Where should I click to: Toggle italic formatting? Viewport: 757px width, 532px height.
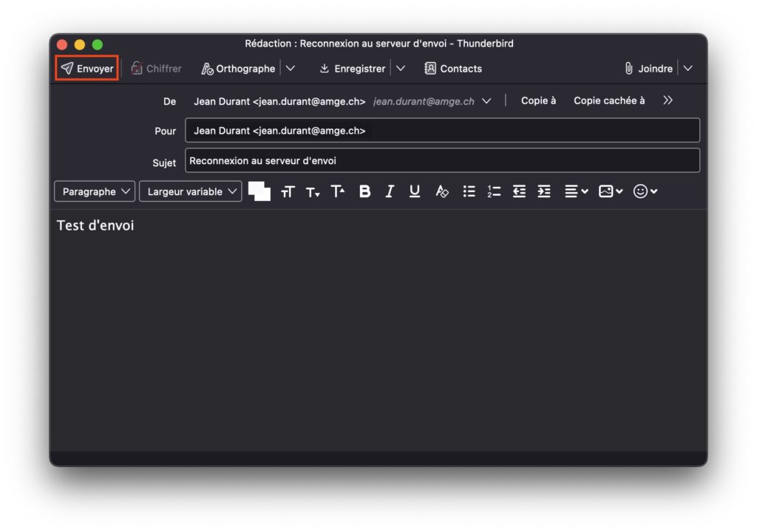tap(390, 191)
